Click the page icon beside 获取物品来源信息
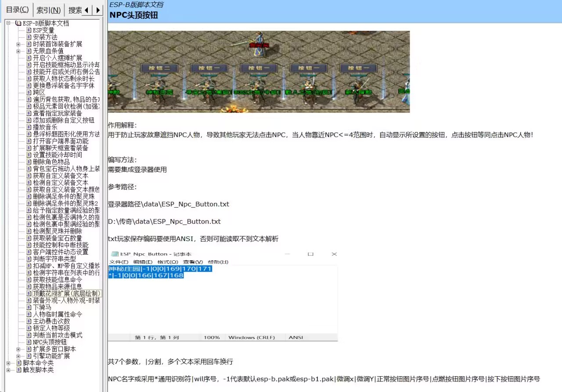Viewport: 562px width, 392px height. coord(29,287)
